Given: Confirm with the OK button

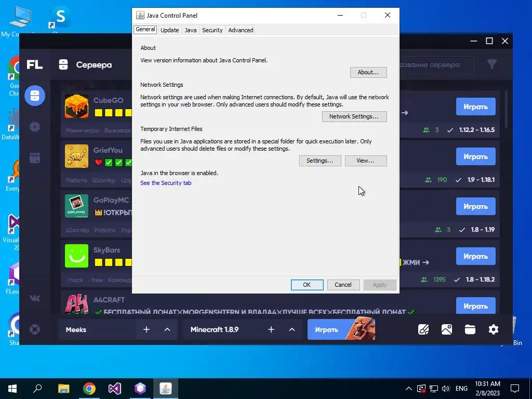Looking at the screenshot, I should [307, 285].
